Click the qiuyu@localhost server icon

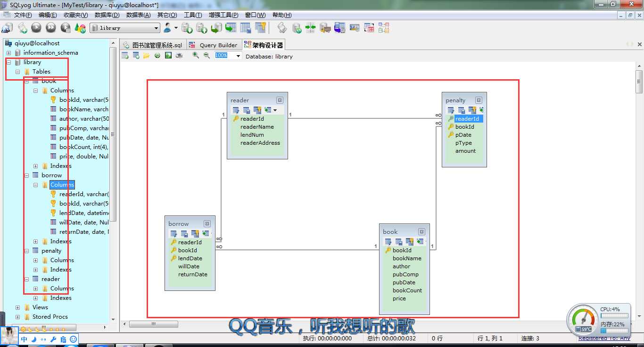click(8, 43)
